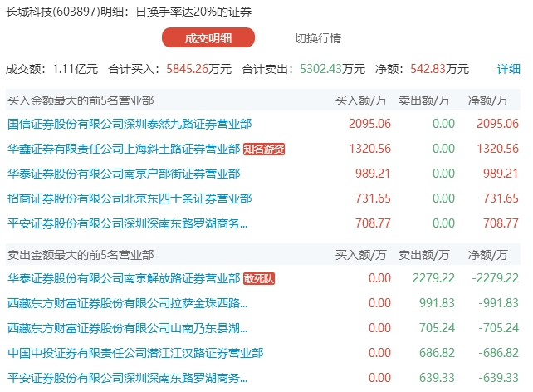The width and height of the screenshot is (533, 392).
Task: Open 平安证券 link with buy amount 708.77
Action: pos(128,223)
